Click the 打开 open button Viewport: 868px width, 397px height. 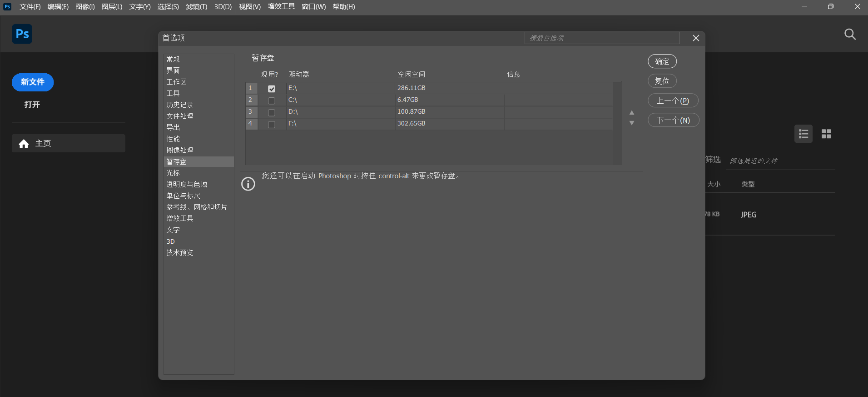click(x=32, y=105)
